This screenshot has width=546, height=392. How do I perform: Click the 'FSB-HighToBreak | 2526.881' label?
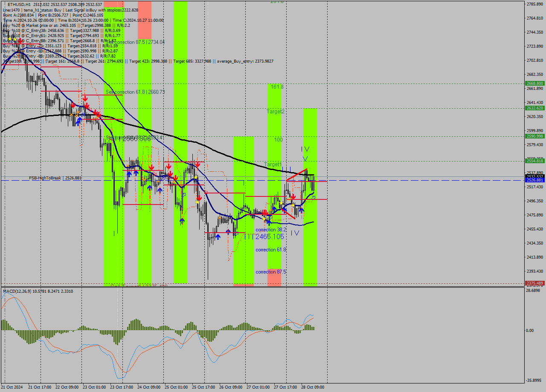(55, 178)
